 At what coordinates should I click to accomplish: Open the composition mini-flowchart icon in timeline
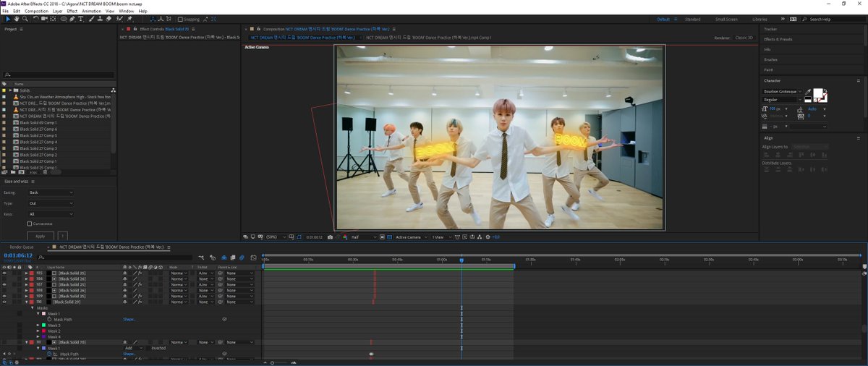202,258
